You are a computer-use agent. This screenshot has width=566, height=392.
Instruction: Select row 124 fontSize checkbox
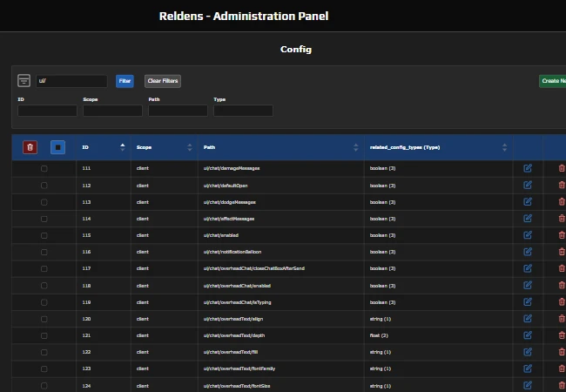[x=44, y=386]
